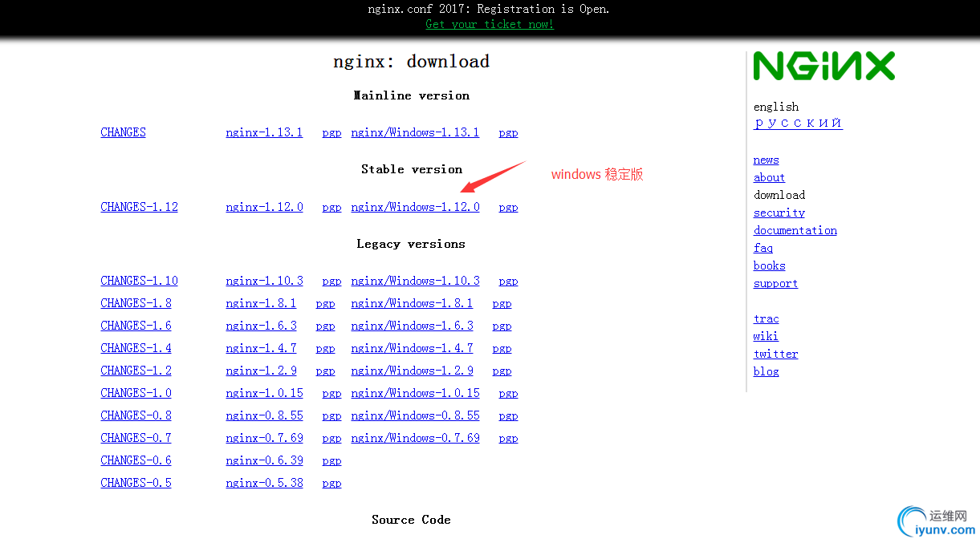Download nginx/Windows-1.4.7
The width and height of the screenshot is (980, 543).
(412, 348)
